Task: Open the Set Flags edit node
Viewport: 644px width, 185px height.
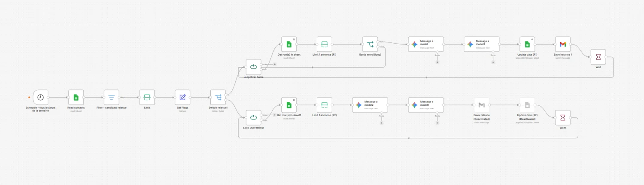Action: click(x=182, y=97)
